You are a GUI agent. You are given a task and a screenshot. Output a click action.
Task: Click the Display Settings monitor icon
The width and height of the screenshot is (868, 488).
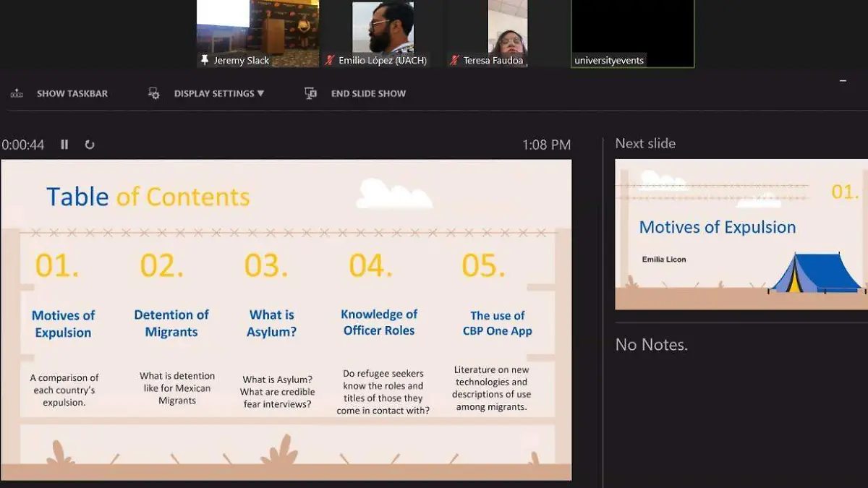click(153, 93)
